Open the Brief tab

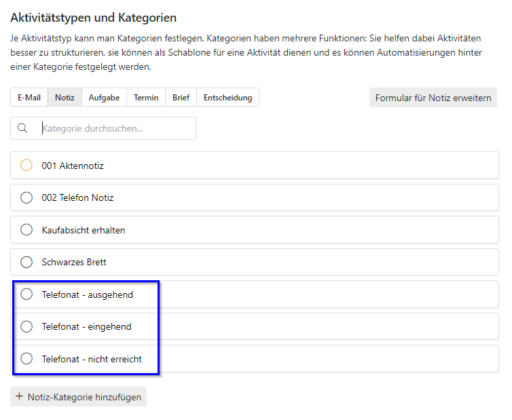[x=181, y=98]
